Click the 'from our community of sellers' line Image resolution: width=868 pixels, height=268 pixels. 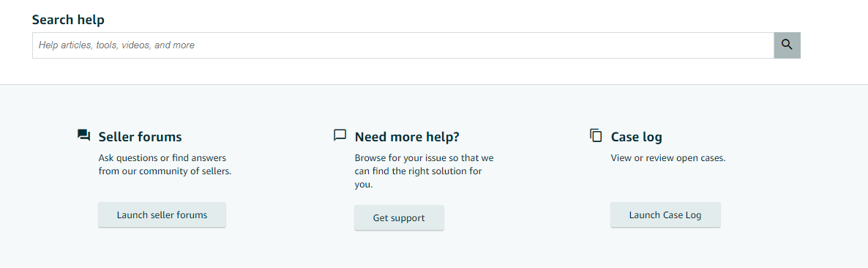tap(165, 171)
